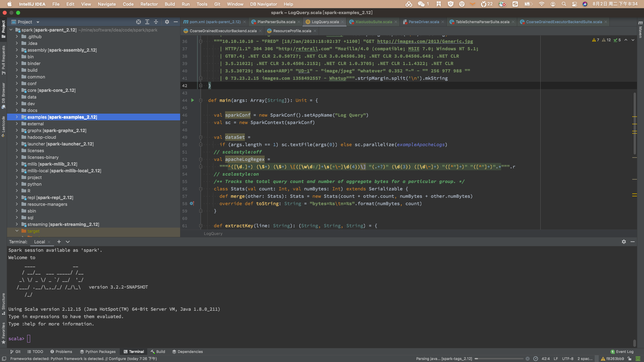Open the Navigate menu

pos(107,4)
